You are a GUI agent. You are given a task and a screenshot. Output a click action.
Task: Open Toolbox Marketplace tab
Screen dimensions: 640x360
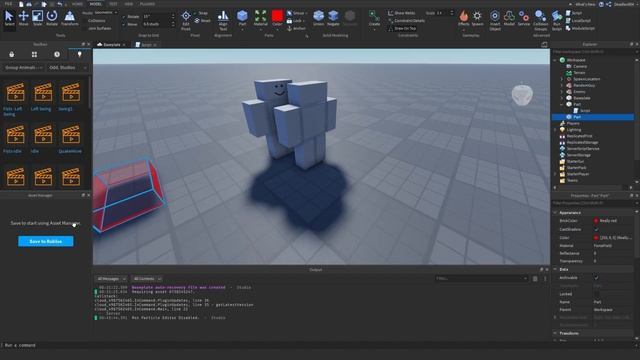point(11,54)
